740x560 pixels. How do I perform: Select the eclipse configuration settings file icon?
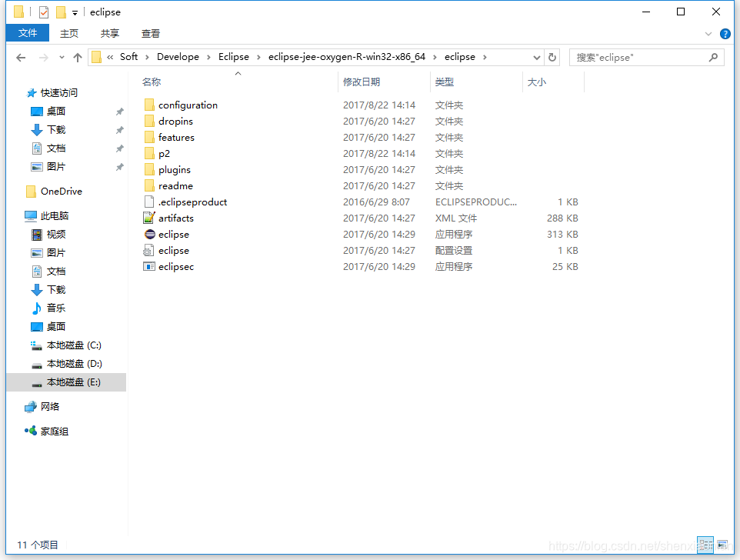coord(149,251)
